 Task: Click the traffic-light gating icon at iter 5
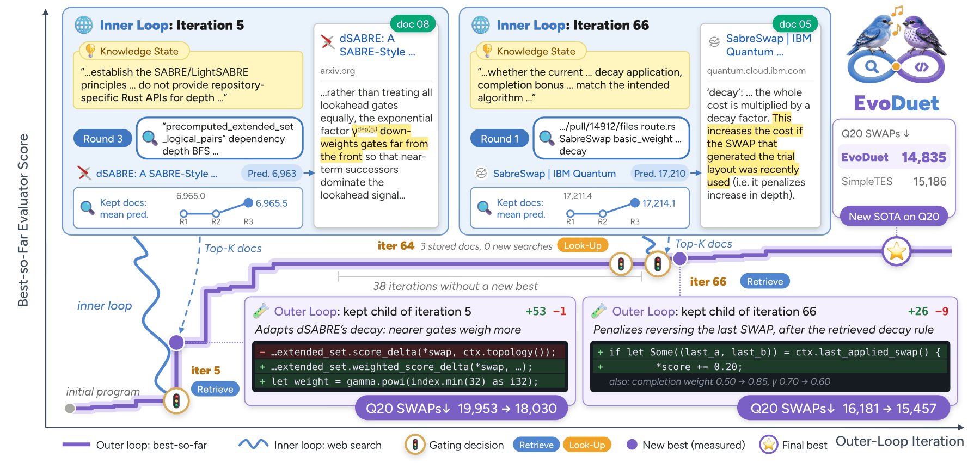coord(176,401)
